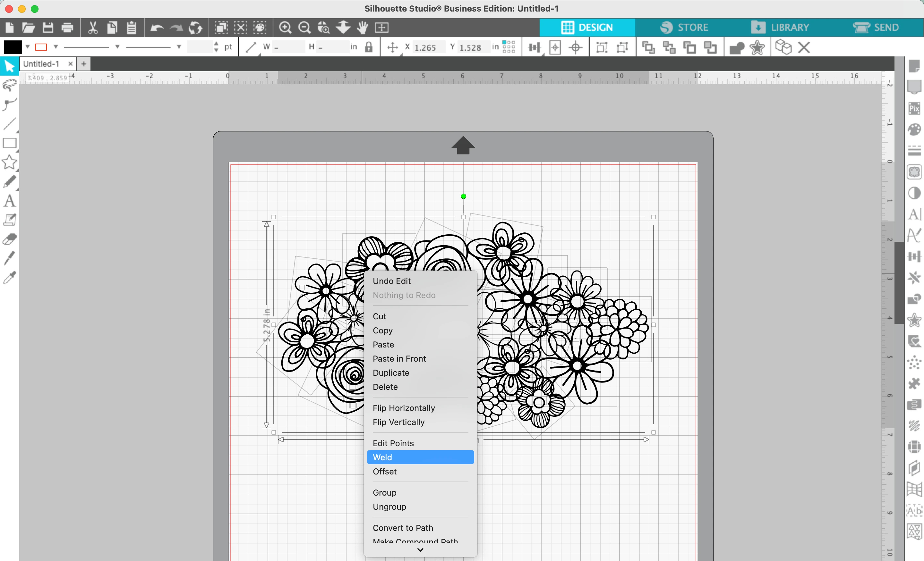Click the X position input field
Viewport: 924px width, 561px height.
point(428,47)
